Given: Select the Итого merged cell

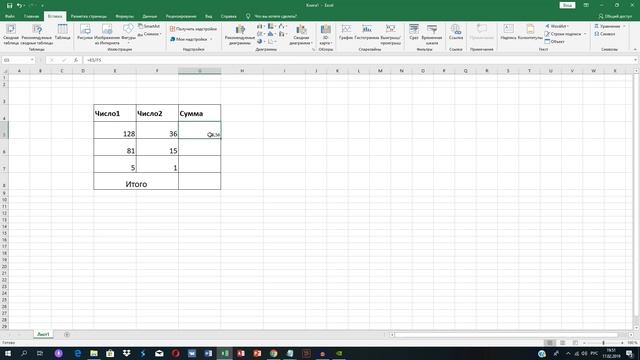Looking at the screenshot, I should (x=136, y=181).
